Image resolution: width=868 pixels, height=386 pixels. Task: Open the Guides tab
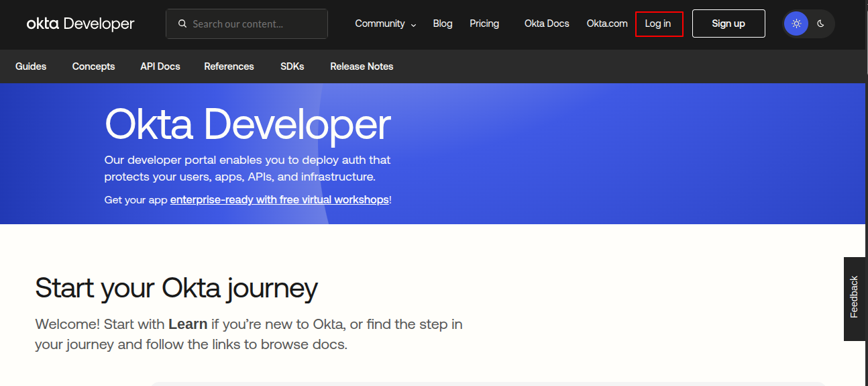coord(31,66)
